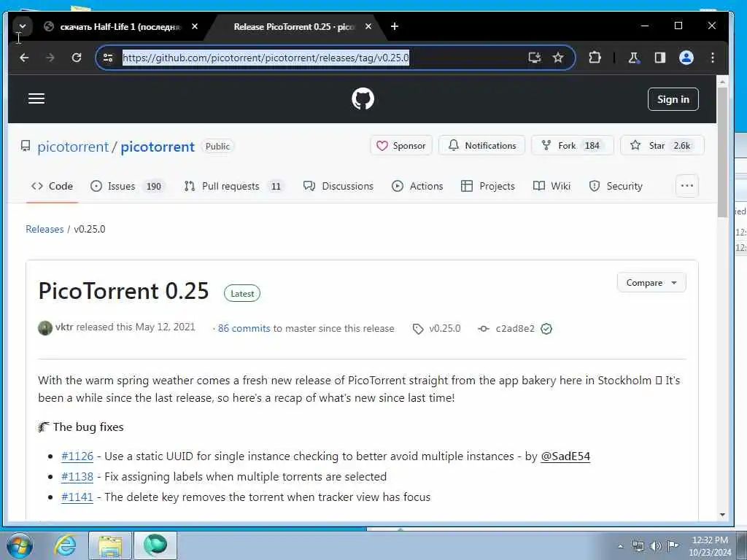Open the Wiki tab
Image resolution: width=747 pixels, height=560 pixels.
(551, 186)
